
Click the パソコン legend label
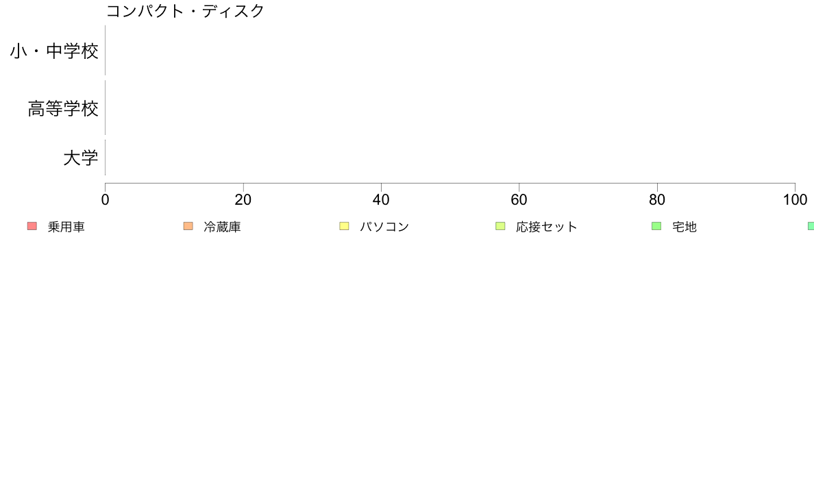coord(384,227)
